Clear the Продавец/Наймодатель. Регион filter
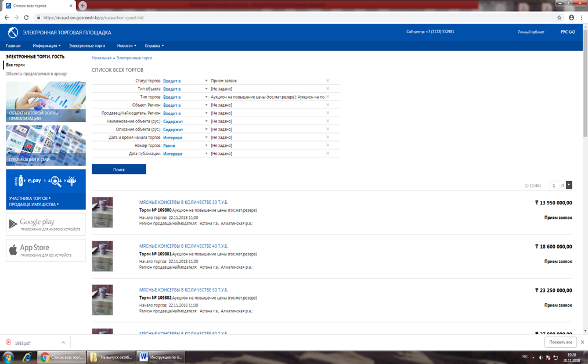This screenshot has height=364, width=588. [x=328, y=113]
